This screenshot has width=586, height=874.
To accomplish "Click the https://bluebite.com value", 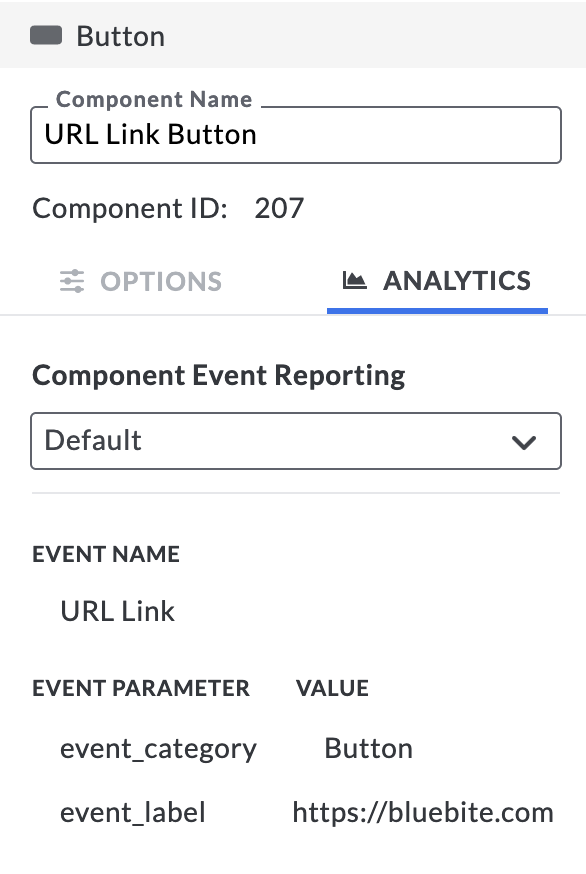I will coord(423,813).
